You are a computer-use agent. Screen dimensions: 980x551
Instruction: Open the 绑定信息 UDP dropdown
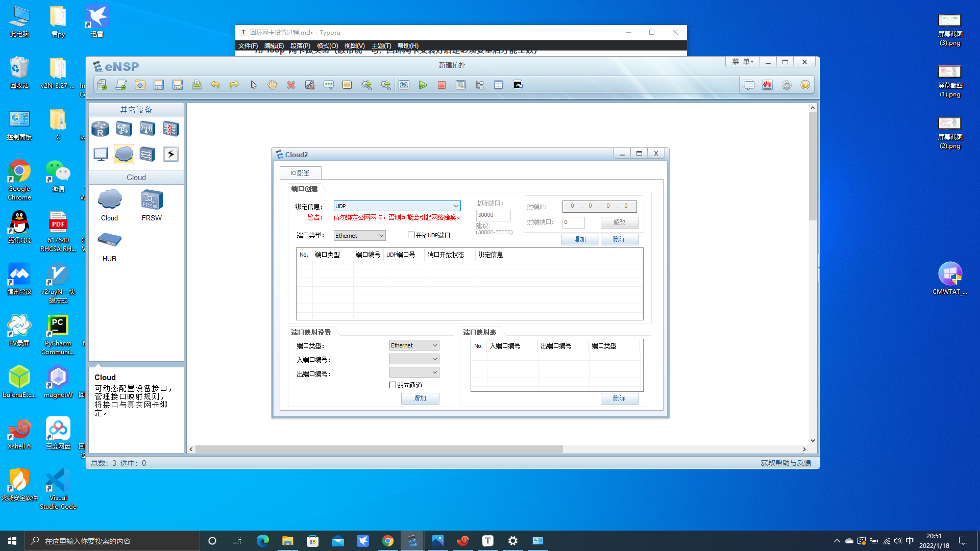(397, 206)
